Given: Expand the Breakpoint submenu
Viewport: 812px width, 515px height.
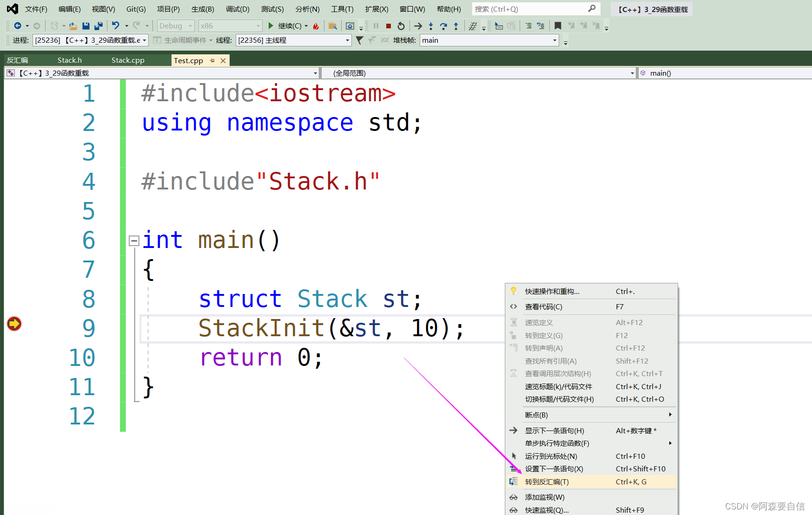Looking at the screenshot, I should [x=591, y=415].
